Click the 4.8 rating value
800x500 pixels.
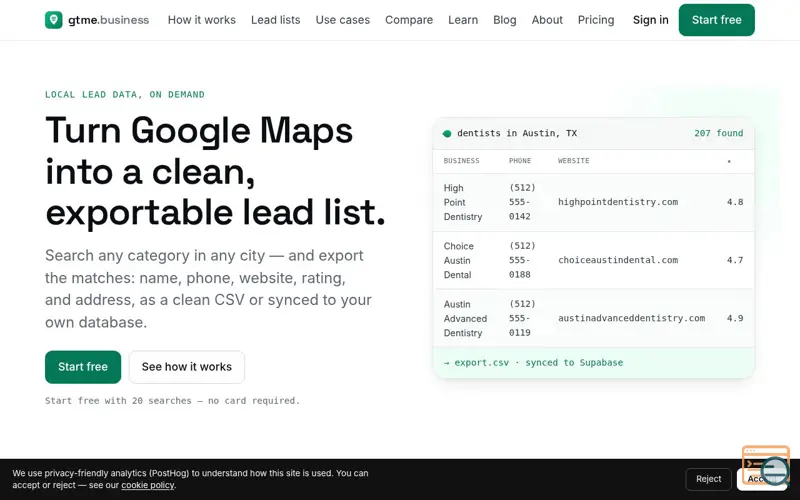[x=735, y=202]
